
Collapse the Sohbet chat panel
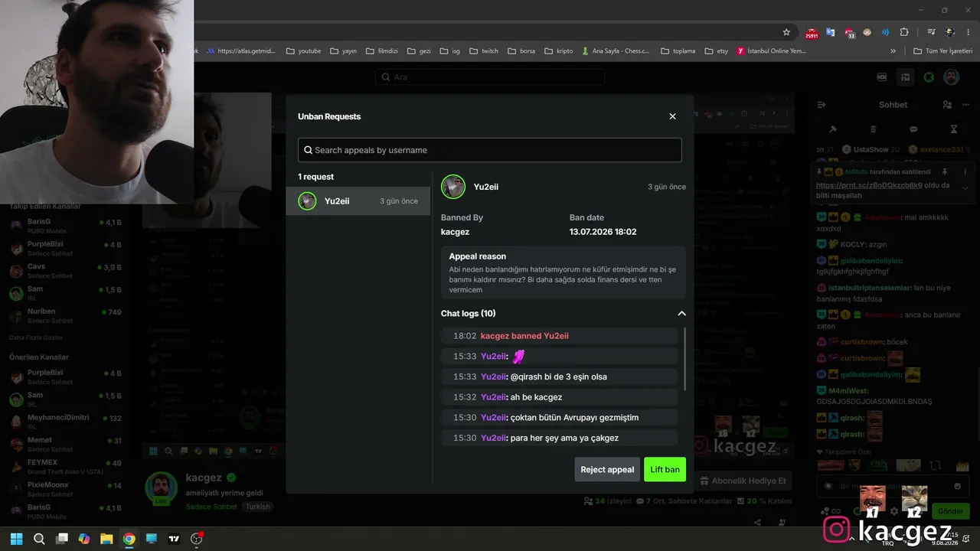pos(822,105)
